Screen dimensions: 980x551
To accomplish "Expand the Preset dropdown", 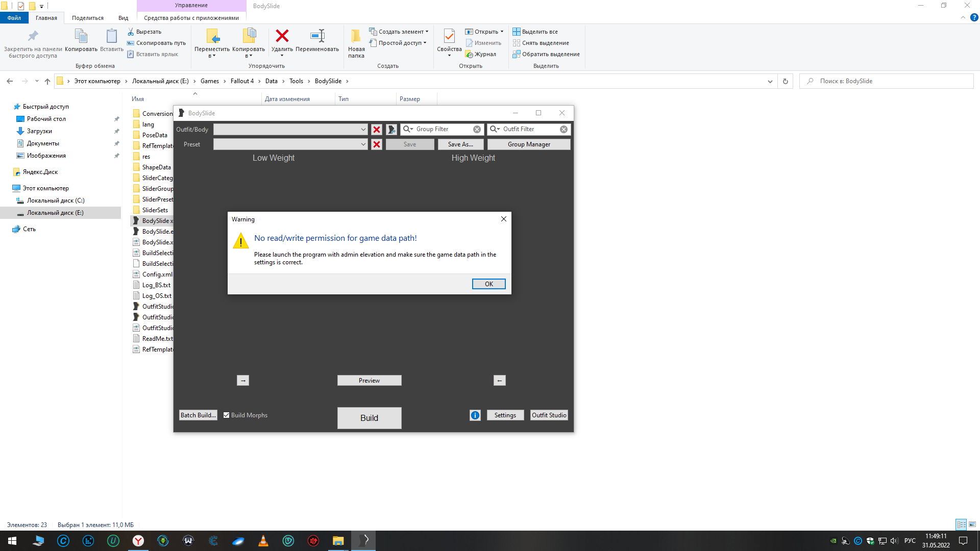I will click(363, 144).
